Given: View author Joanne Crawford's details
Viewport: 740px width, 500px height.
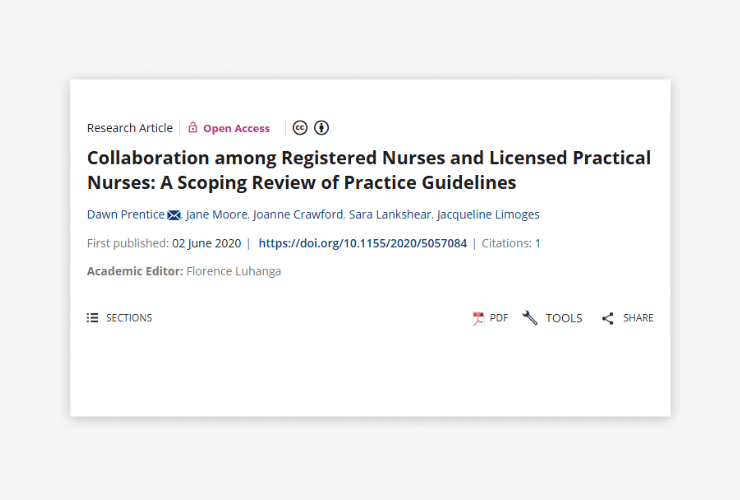Looking at the screenshot, I should pos(298,214).
